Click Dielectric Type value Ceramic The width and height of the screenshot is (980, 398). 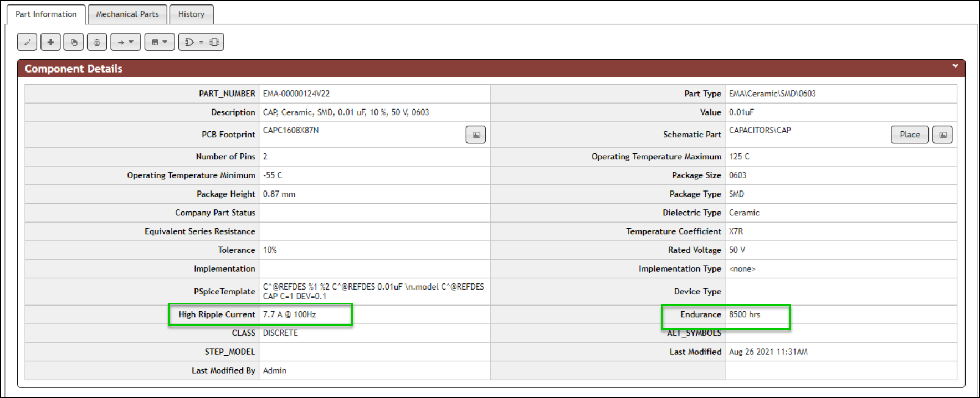[x=744, y=213]
